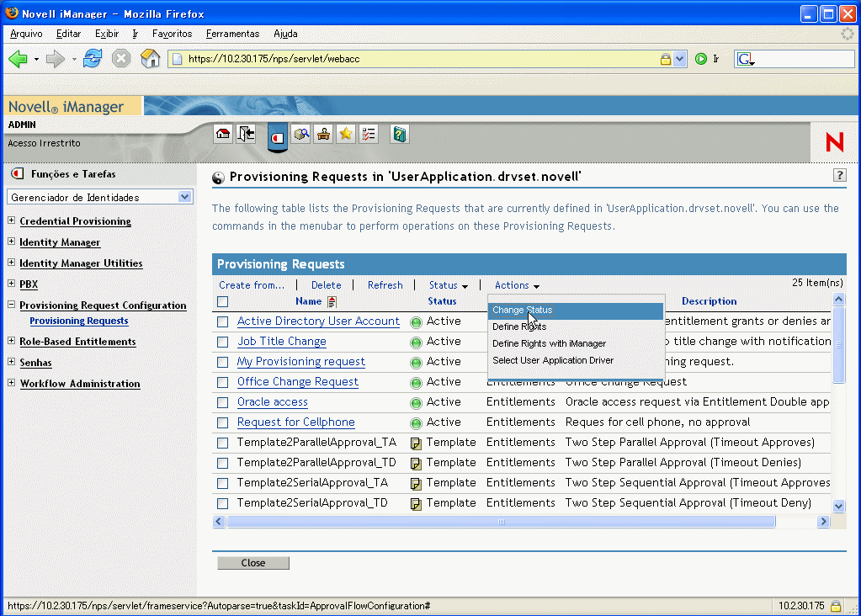This screenshot has height=616, width=861.
Task: Open Active Directory User Account link
Action: 318,321
